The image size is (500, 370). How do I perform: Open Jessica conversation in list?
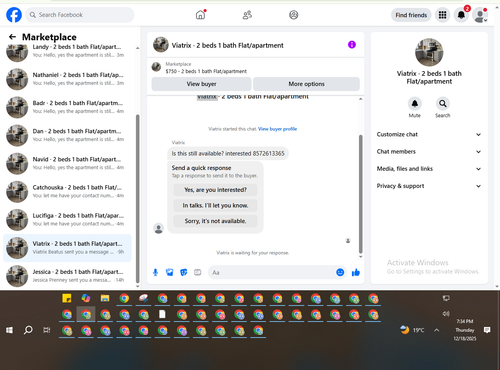67,276
